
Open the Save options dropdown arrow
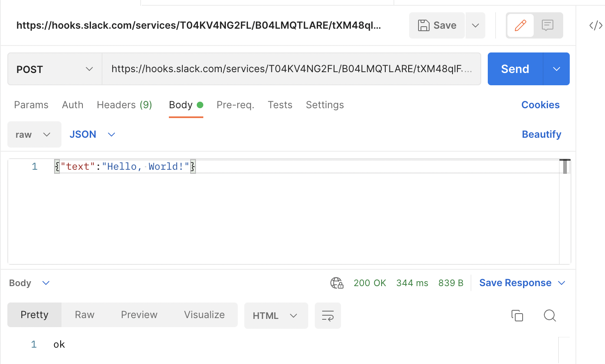point(475,25)
